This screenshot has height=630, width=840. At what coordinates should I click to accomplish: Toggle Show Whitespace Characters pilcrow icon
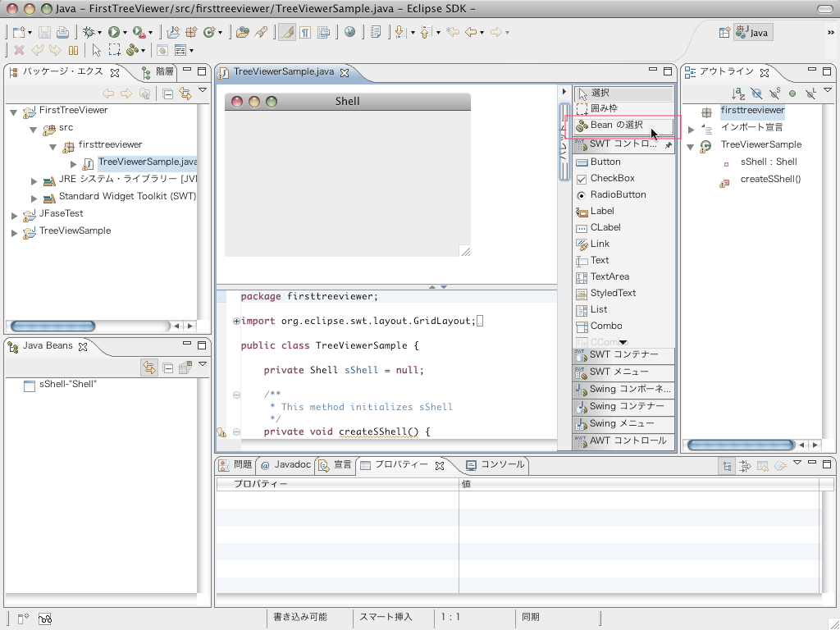[305, 32]
